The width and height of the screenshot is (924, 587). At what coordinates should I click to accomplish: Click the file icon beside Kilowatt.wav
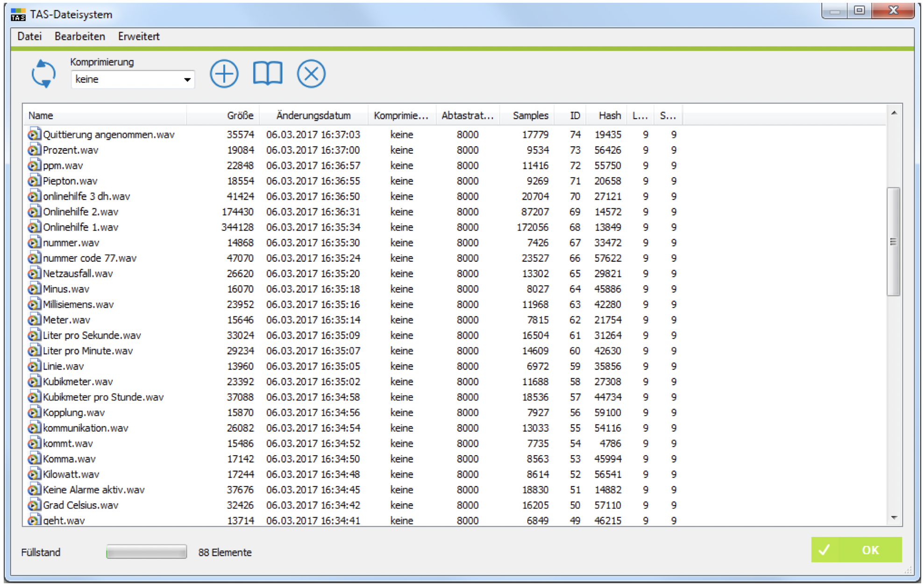pos(34,474)
